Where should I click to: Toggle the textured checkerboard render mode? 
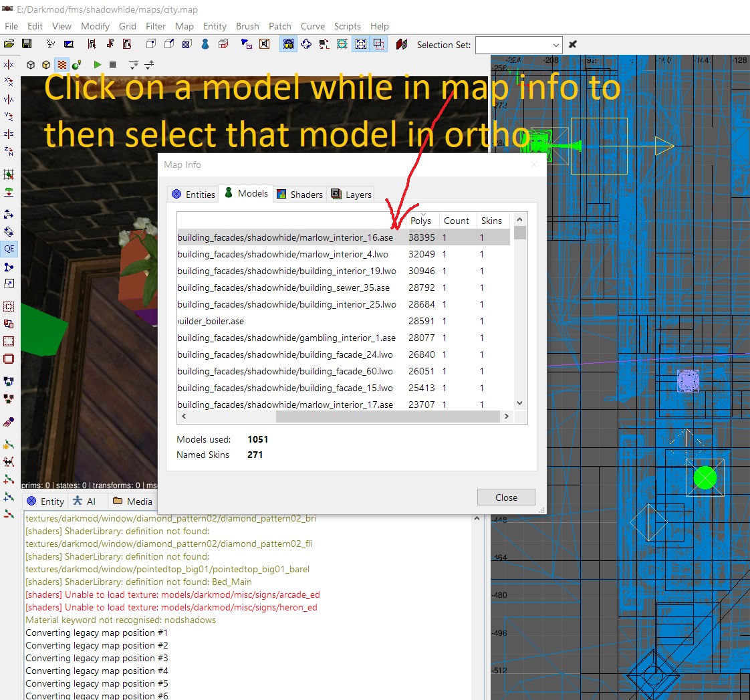(x=61, y=65)
